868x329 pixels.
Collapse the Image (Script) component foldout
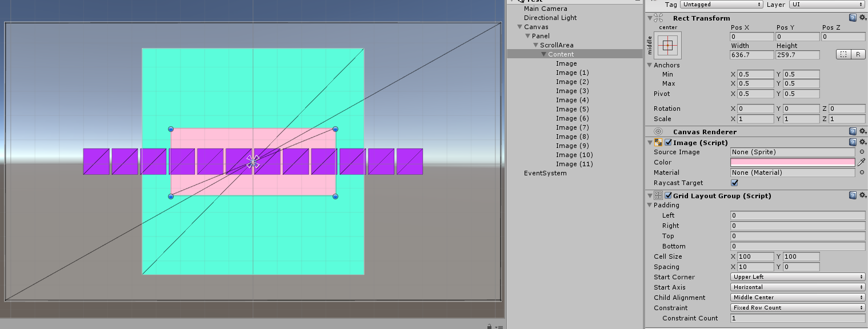[650, 143]
